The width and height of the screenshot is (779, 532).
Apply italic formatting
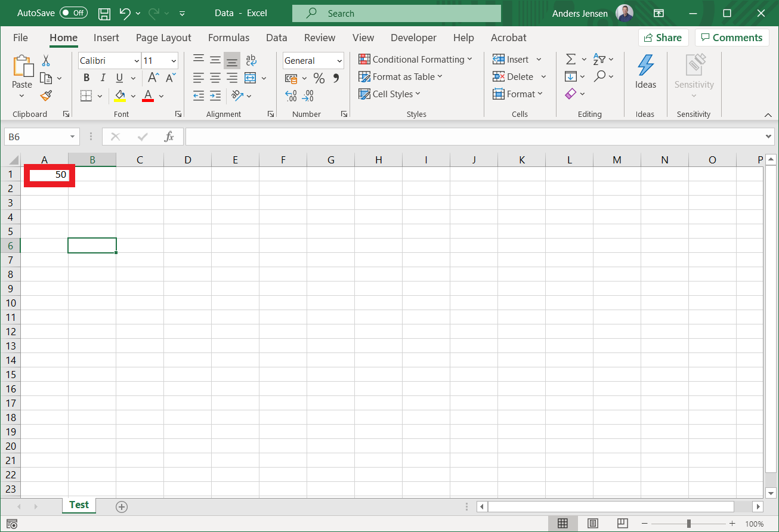coord(102,78)
